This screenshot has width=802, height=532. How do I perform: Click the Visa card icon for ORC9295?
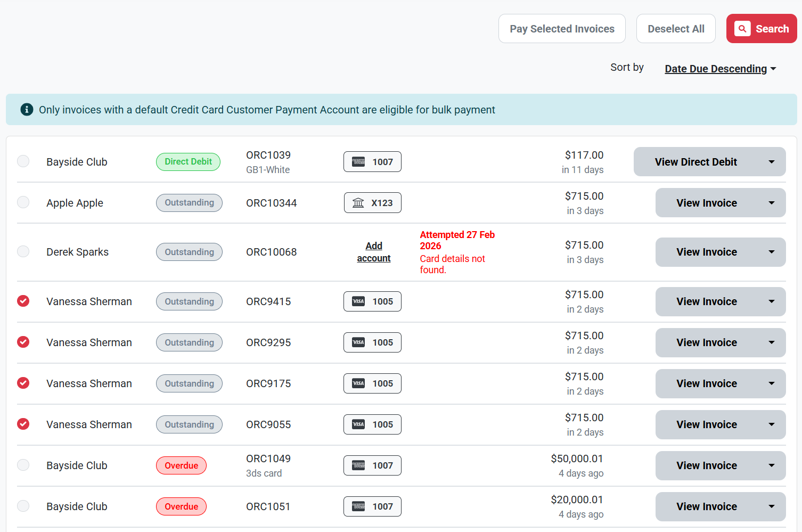359,342
